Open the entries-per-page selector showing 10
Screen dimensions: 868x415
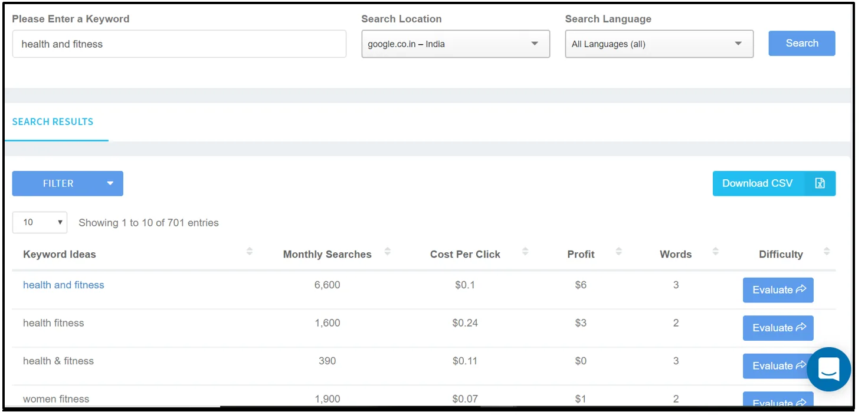point(40,222)
